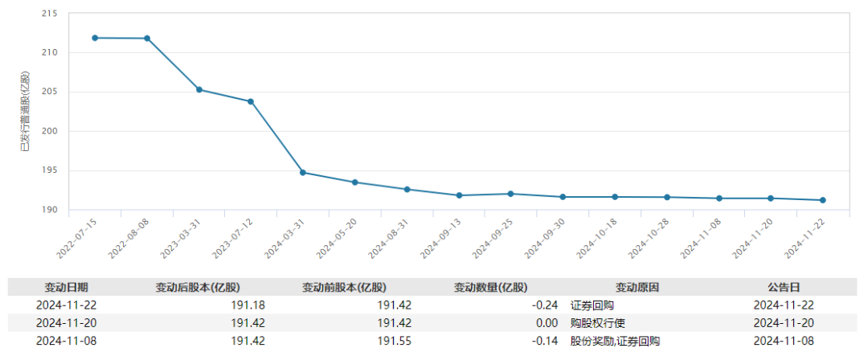Viewport: 868px width, 348px height.
Task: Click the 变动前股本(亿股) column header
Action: 344,287
